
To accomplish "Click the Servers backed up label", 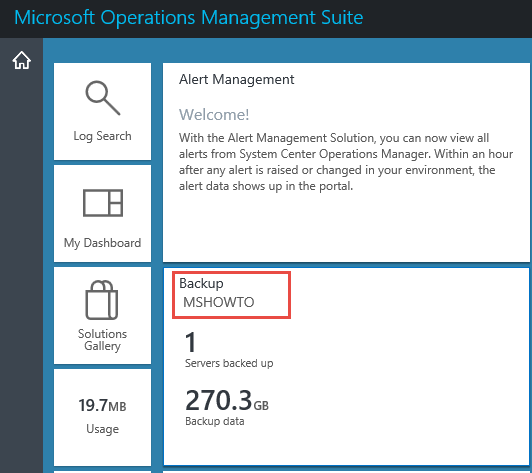I will 229,363.
